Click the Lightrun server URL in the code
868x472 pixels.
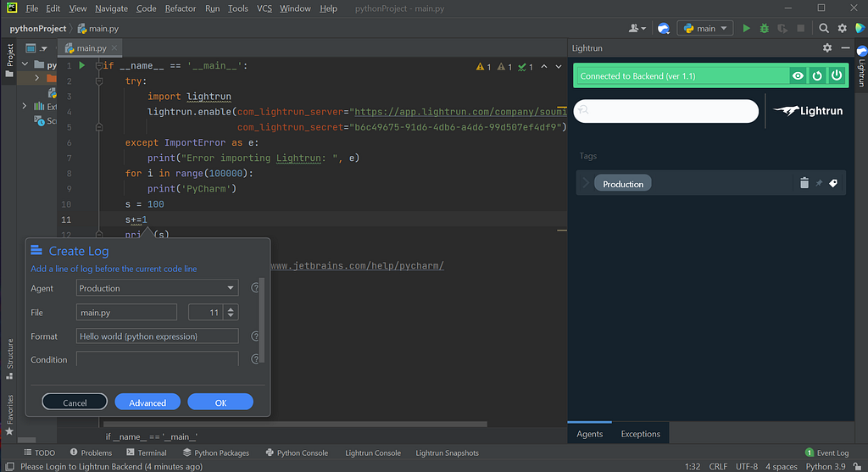(x=460, y=112)
